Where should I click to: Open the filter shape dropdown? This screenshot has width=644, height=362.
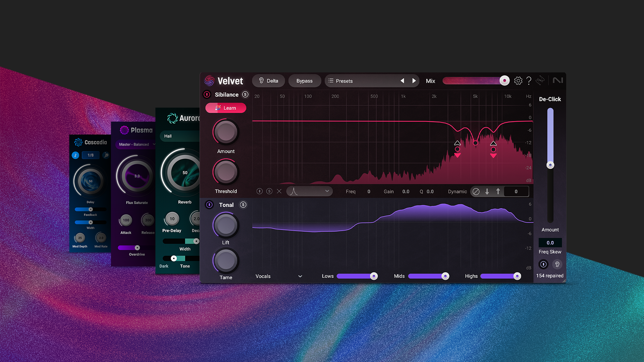point(309,191)
